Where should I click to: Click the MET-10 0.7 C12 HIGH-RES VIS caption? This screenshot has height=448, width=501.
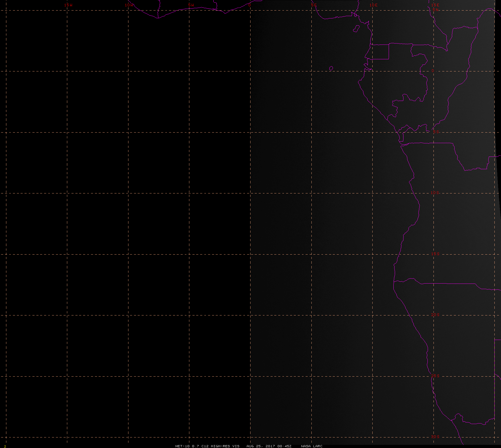coord(208,446)
